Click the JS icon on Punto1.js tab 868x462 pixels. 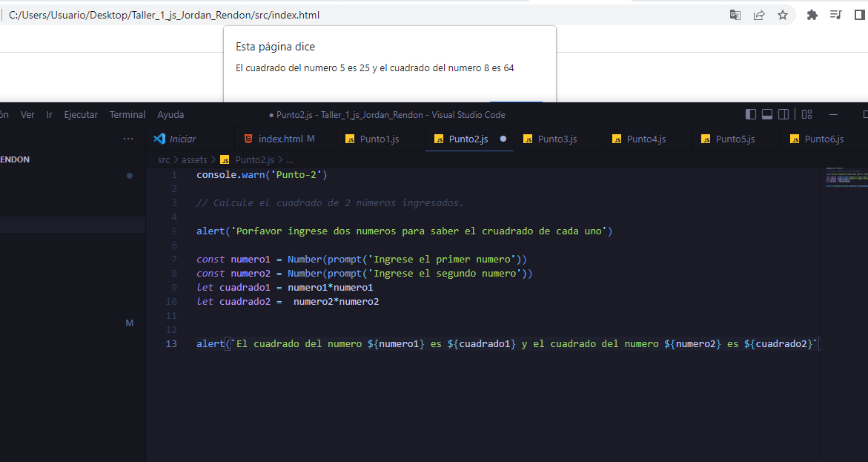coord(350,139)
